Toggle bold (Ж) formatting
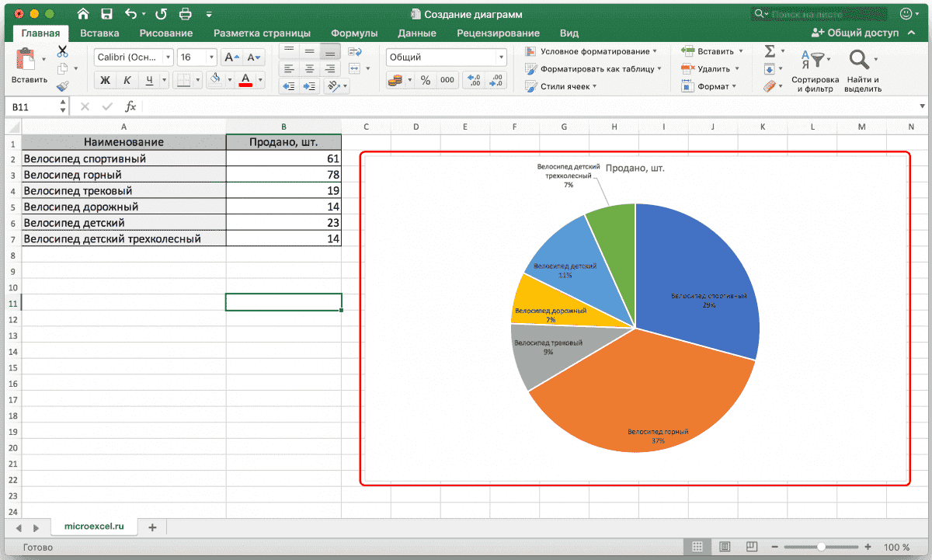Screen dimensions: 932x560 pos(105,80)
